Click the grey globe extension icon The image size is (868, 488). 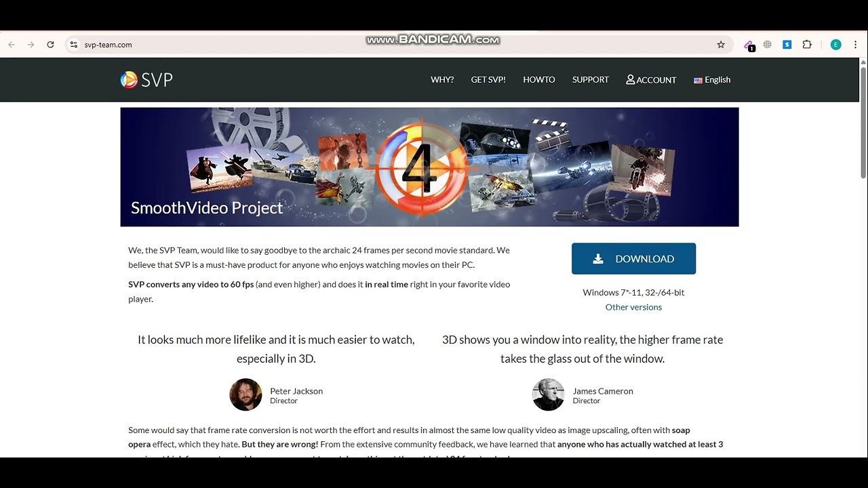click(x=768, y=45)
